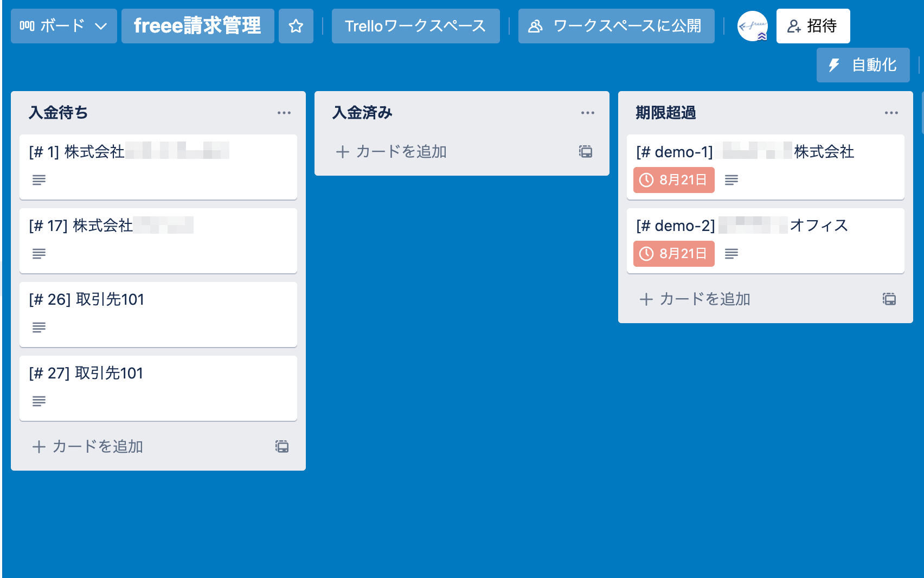The image size is (924, 578).
Task: Create from template in 入金済み list
Action: [586, 152]
